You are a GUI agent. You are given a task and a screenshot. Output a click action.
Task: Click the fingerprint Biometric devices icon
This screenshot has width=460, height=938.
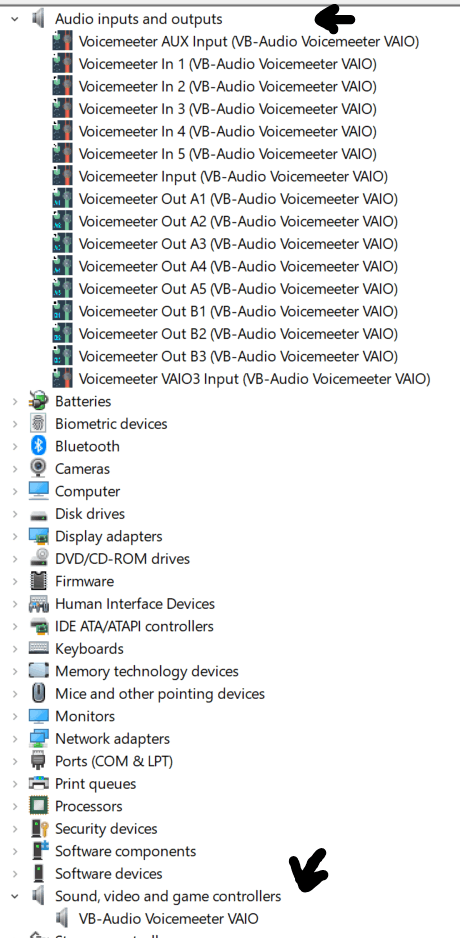38,424
